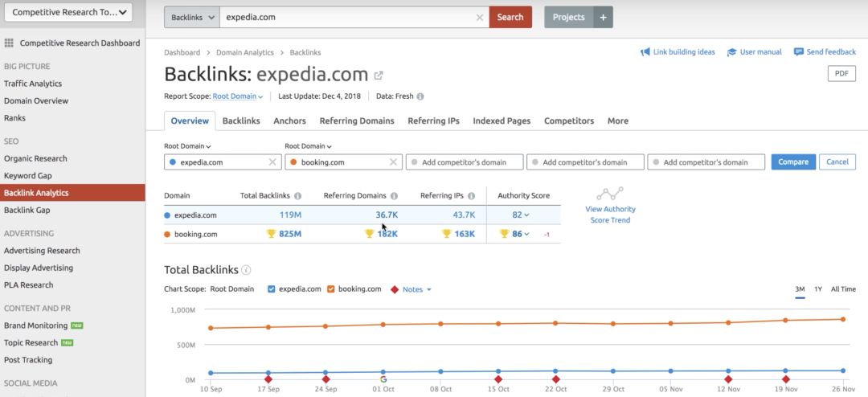Open the Competitive Research Toolkit dropdown
Image resolution: width=868 pixels, height=397 pixels.
tap(68, 12)
